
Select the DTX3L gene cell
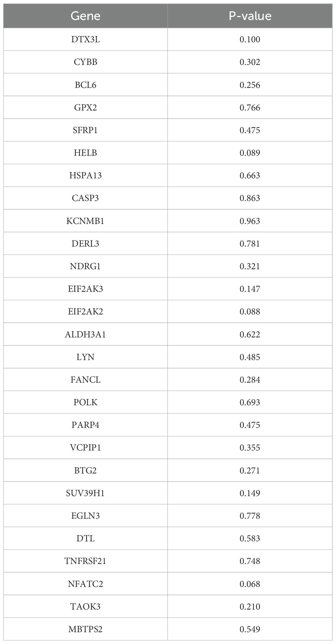(x=86, y=39)
